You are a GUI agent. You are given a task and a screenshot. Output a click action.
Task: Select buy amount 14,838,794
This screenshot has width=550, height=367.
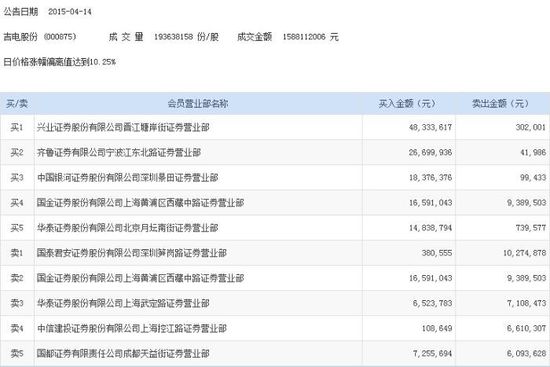point(430,228)
